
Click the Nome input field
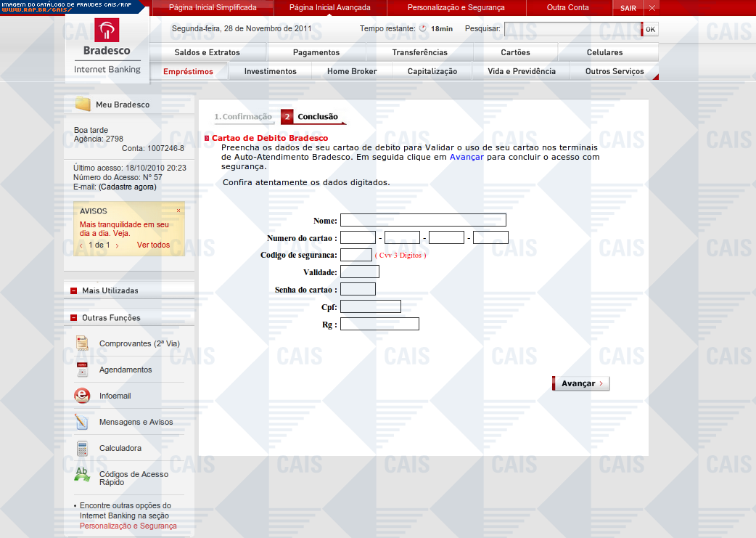tap(423, 220)
